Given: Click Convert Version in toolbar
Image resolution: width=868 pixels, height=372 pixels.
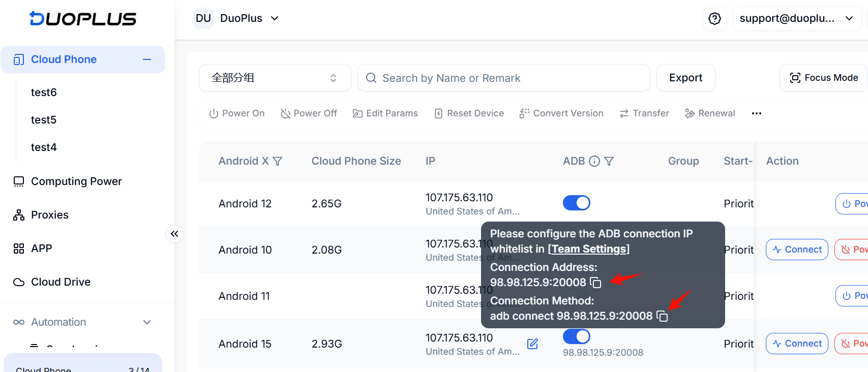Looking at the screenshot, I should [561, 113].
